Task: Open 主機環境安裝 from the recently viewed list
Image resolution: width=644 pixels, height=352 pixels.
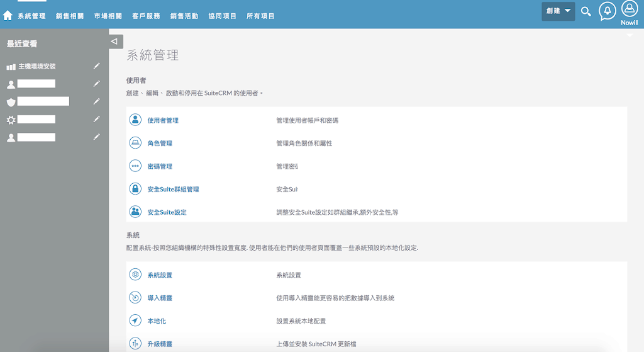Action: coord(37,66)
